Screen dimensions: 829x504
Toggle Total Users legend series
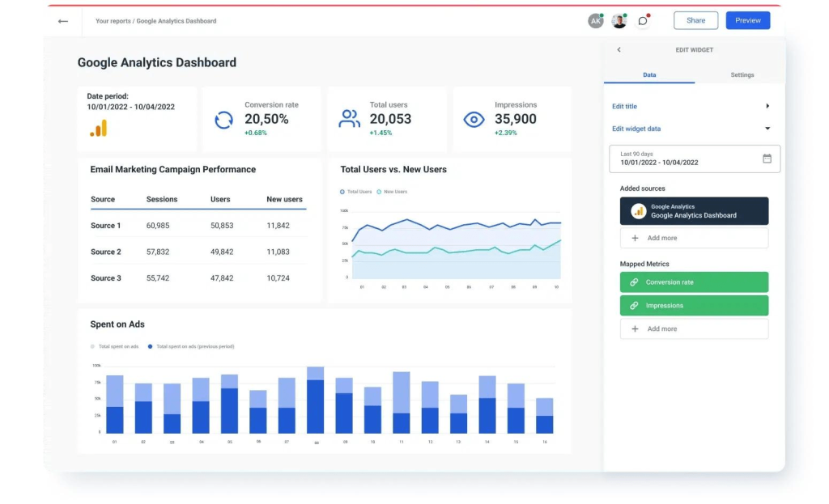pos(355,192)
